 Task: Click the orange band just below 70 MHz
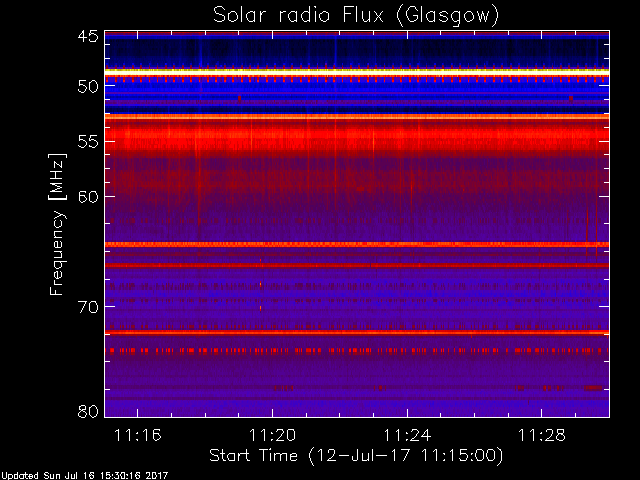[x=357, y=332]
